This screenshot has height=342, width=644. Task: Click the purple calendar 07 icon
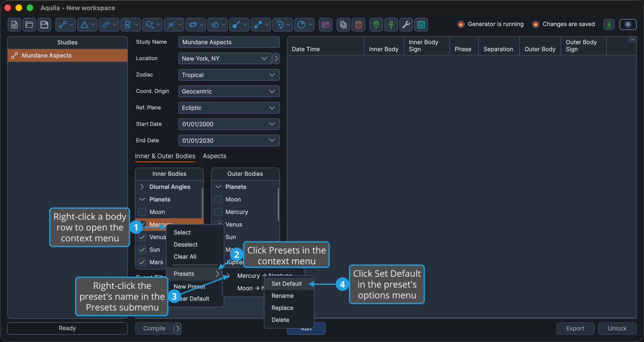[x=326, y=25]
